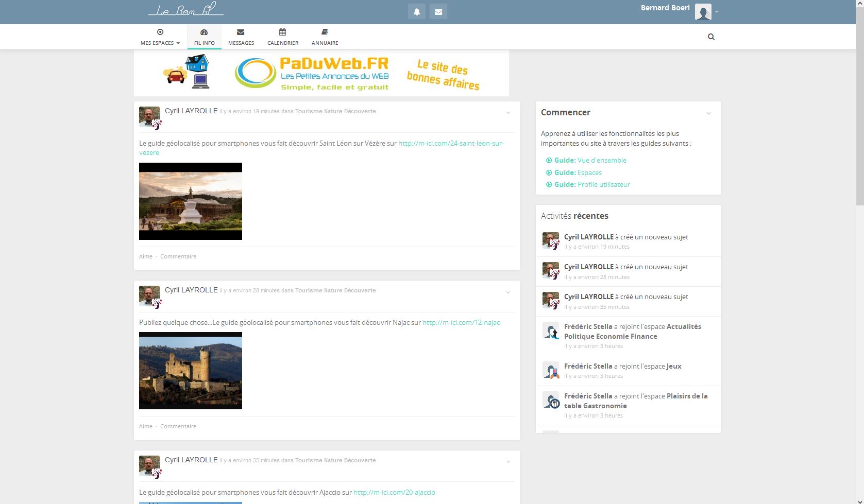864x504 pixels.
Task: Open Guide: Vue d'ensemble
Action: [x=586, y=160]
